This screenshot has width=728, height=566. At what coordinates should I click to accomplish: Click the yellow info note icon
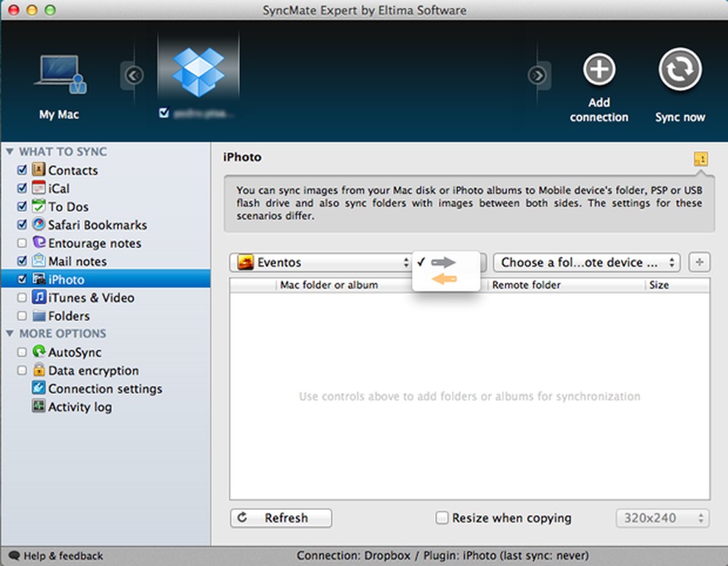click(x=701, y=159)
